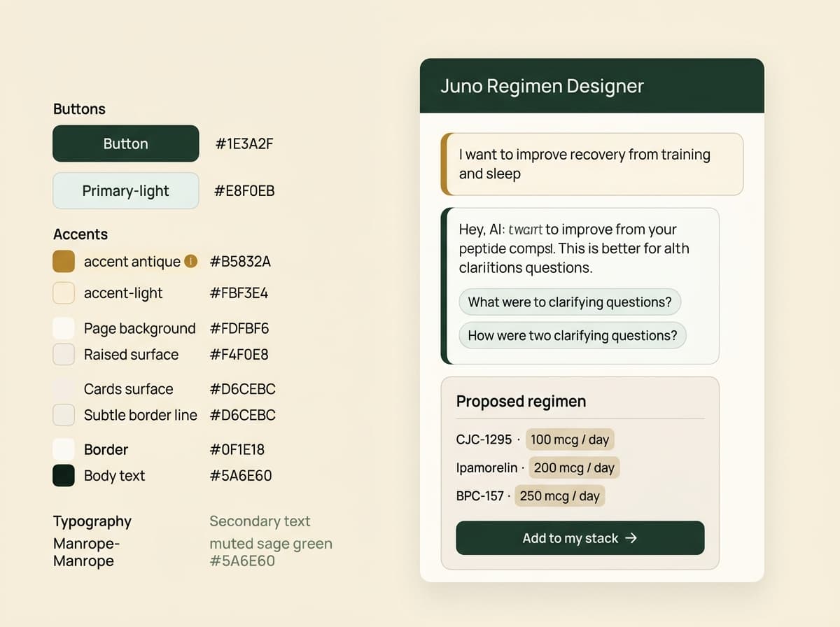Click the Buttons section heading
This screenshot has width=840, height=627.
(x=79, y=109)
